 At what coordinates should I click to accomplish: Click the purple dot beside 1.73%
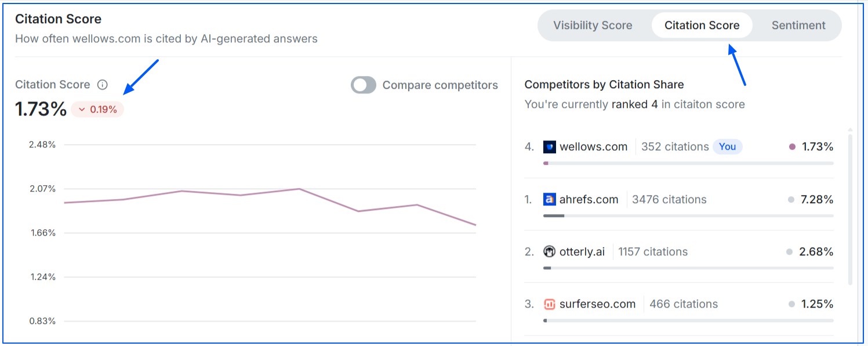792,147
